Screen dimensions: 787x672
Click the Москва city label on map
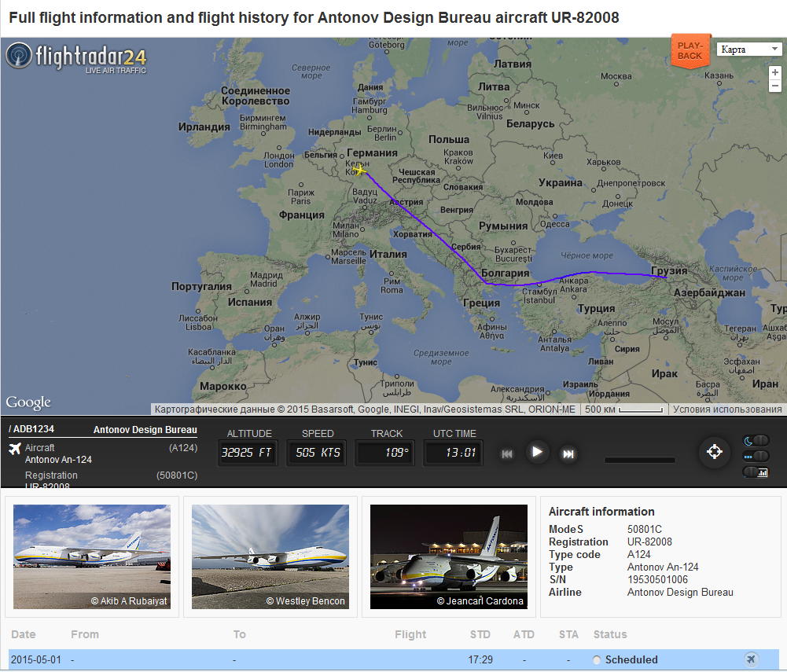point(616,76)
